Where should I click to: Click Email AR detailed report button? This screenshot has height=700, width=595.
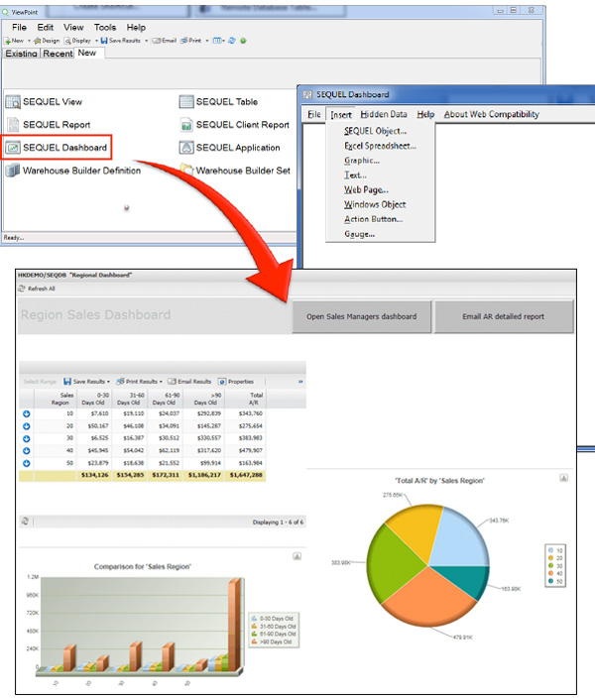tap(504, 316)
